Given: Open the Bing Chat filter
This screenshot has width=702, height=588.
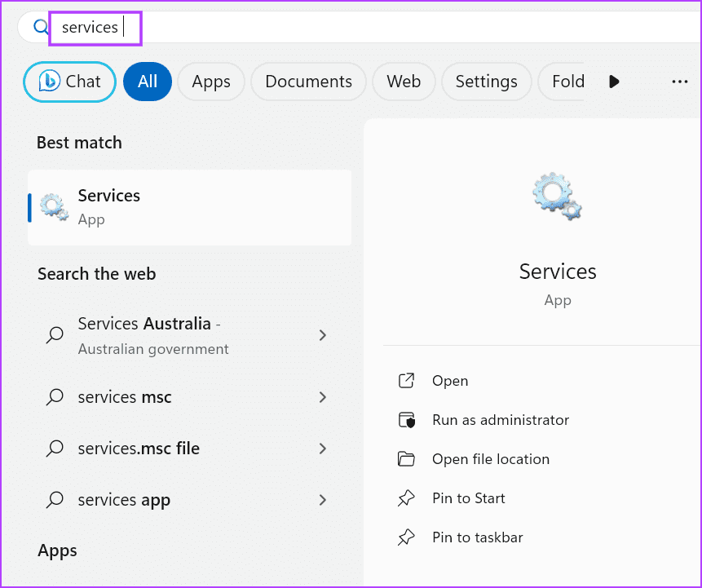Looking at the screenshot, I should (70, 82).
